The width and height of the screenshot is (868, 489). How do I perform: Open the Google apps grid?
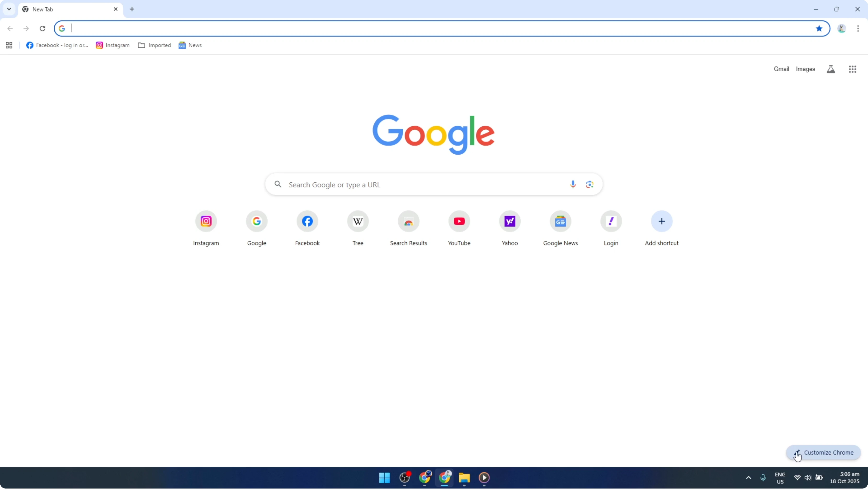coord(852,69)
